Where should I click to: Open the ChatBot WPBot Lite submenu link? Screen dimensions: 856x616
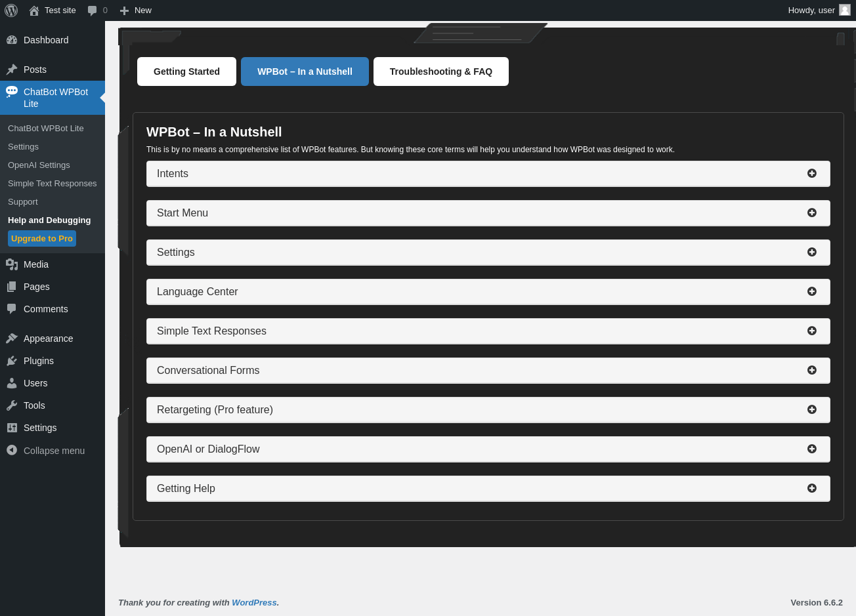pyautogui.click(x=46, y=129)
